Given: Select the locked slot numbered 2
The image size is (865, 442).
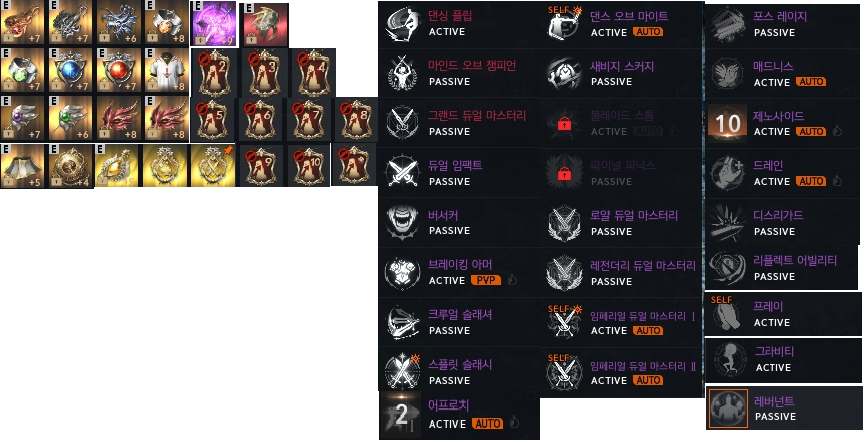Looking at the screenshot, I should pyautogui.click(x=214, y=73).
